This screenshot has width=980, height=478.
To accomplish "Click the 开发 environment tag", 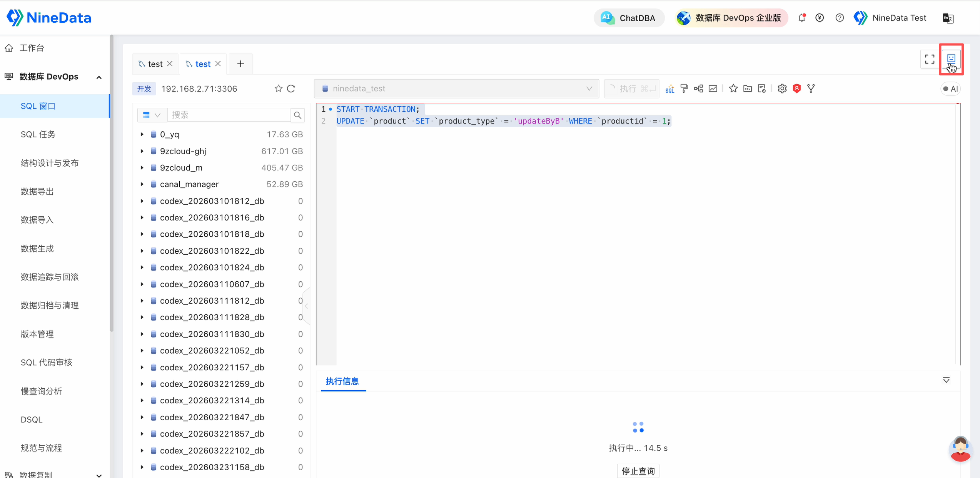I will click(144, 89).
